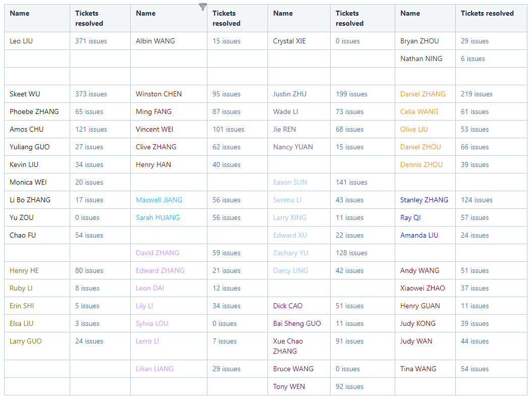Select the light blue name Serena LI
The image size is (532, 399).
[x=287, y=200]
